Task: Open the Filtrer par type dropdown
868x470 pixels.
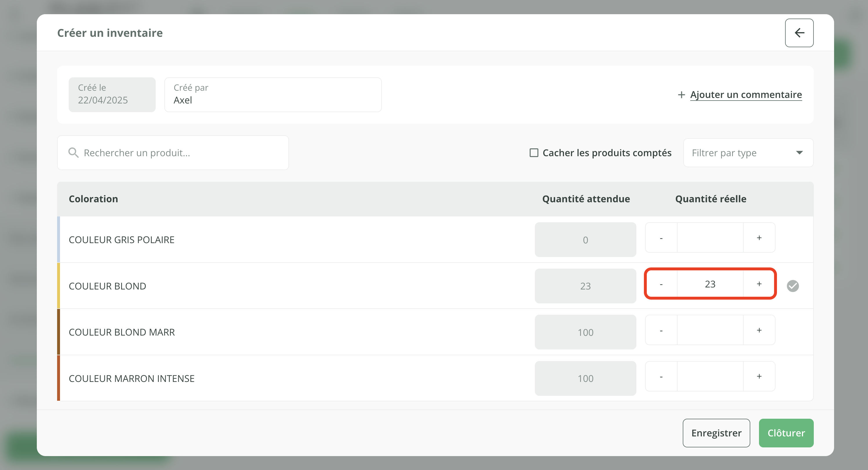Action: 748,153
